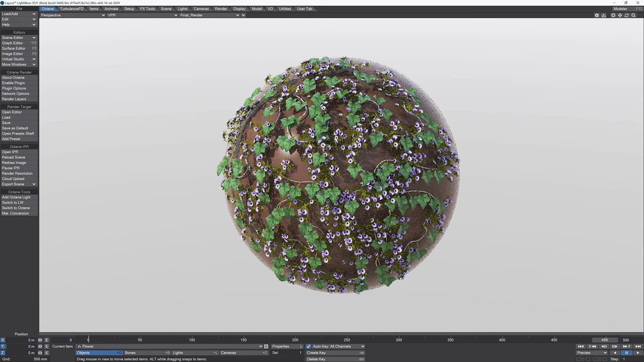Image resolution: width=644 pixels, height=362 pixels.
Task: Pause the animation playback
Action: (x=627, y=353)
